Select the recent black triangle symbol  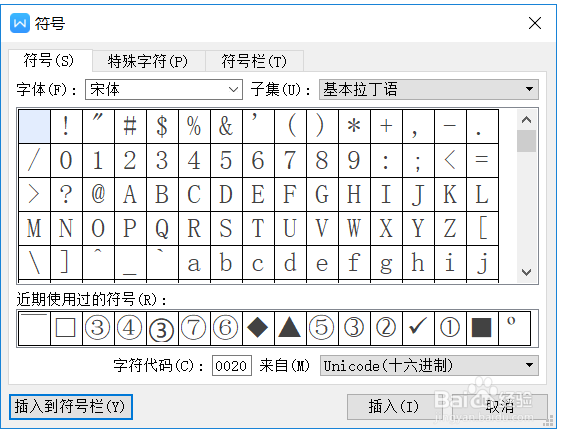[290, 328]
